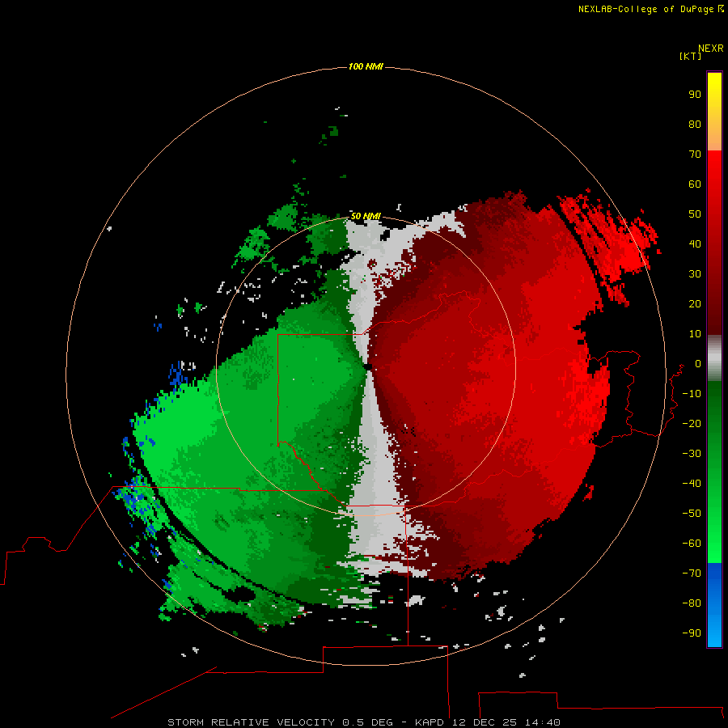Click the 14:40 timestamp in the footer
728x728 pixels.
coord(543,722)
